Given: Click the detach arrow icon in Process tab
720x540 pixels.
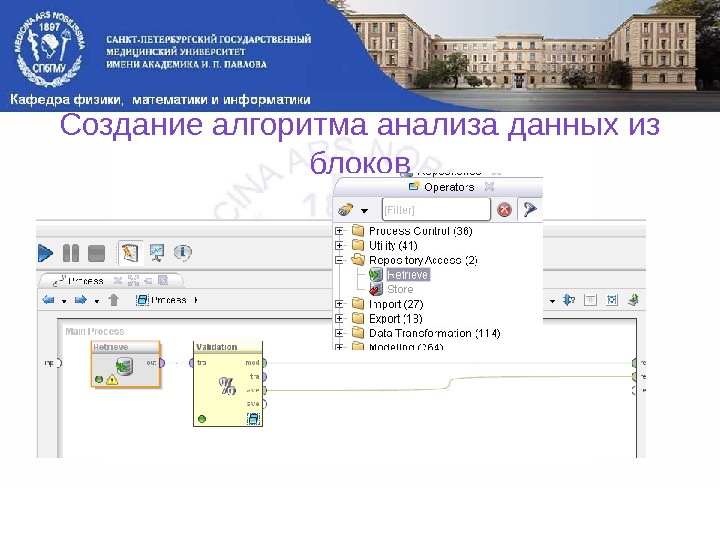Looking at the screenshot, I should [148, 281].
